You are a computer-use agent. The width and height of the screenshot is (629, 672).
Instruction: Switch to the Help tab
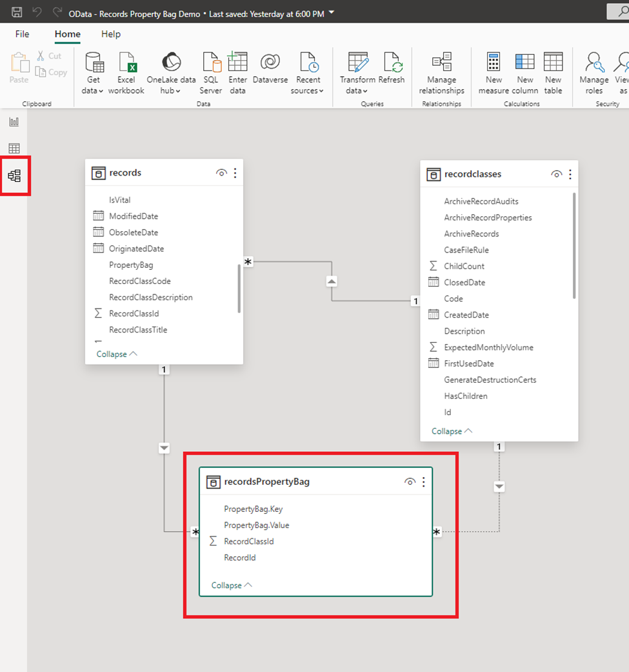111,34
